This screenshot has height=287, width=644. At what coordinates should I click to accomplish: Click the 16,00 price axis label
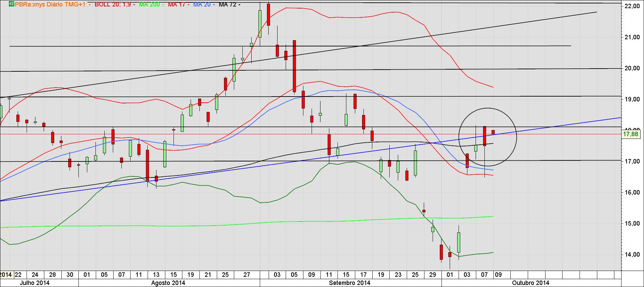coord(631,192)
